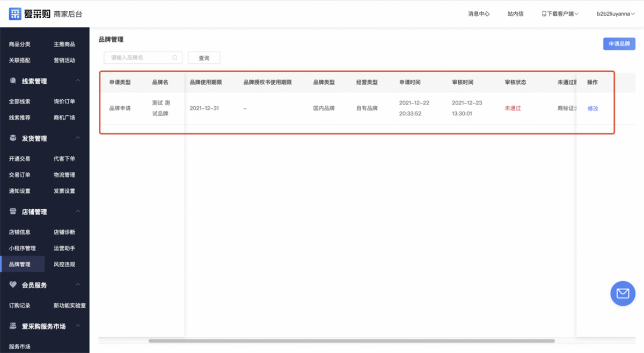
Task: Click the 未通过 audit status
Action: 513,108
